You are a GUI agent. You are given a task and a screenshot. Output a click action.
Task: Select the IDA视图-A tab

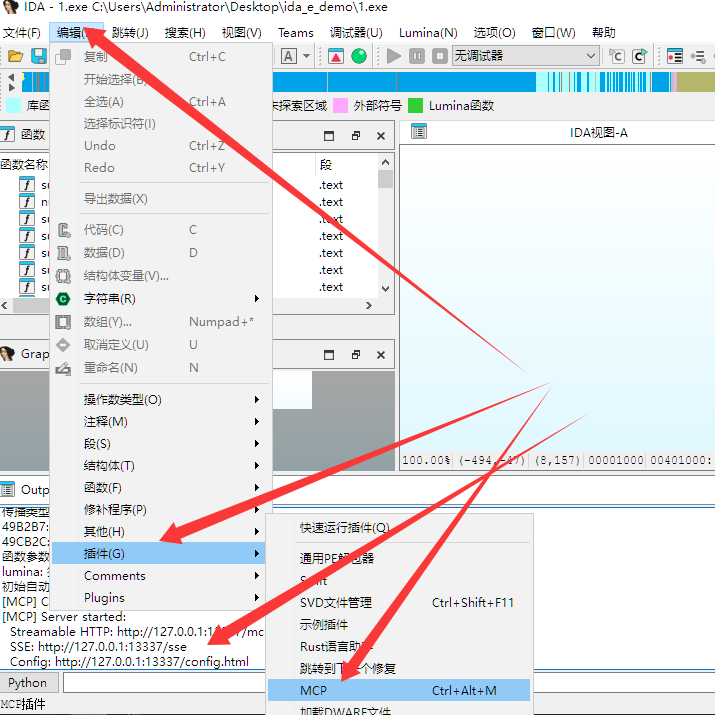(x=598, y=133)
